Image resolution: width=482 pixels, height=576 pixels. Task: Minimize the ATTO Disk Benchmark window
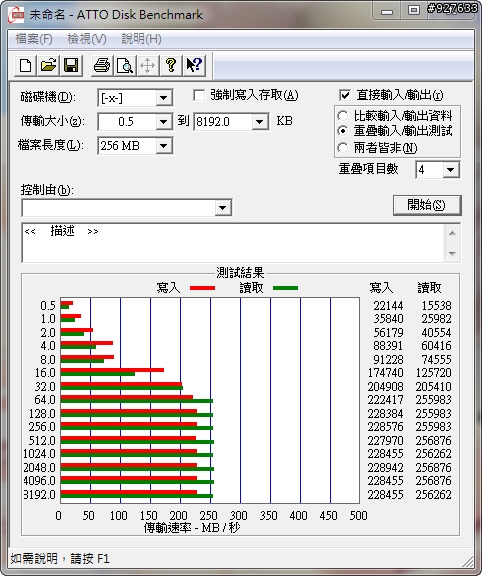(387, 12)
